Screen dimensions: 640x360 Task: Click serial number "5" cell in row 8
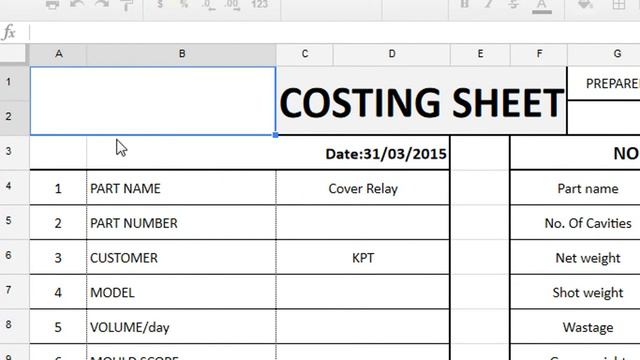[x=58, y=327]
